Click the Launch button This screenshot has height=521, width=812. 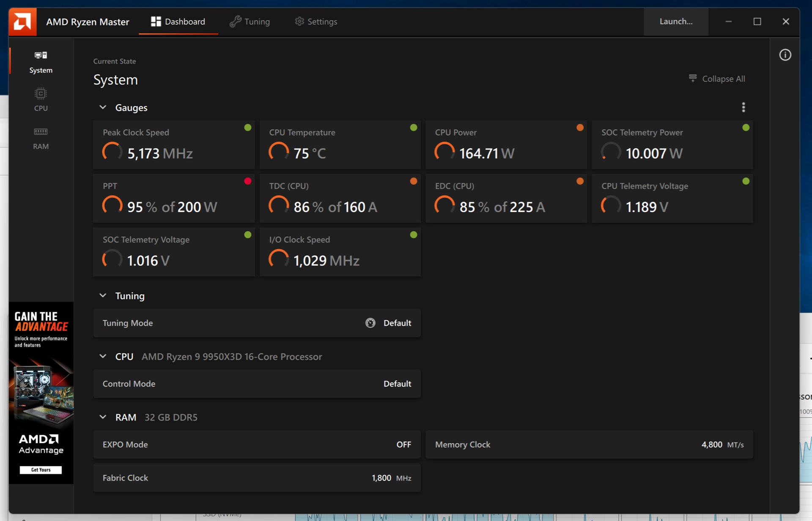[x=675, y=22]
